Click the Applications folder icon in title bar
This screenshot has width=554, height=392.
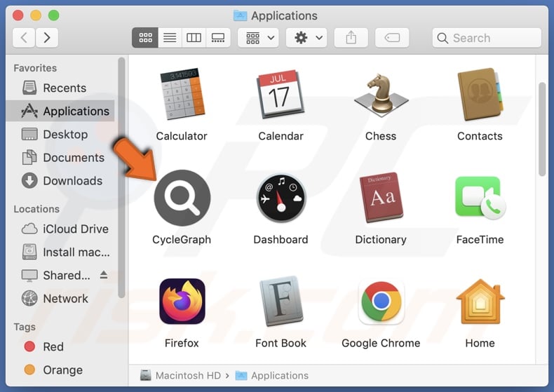pos(241,15)
